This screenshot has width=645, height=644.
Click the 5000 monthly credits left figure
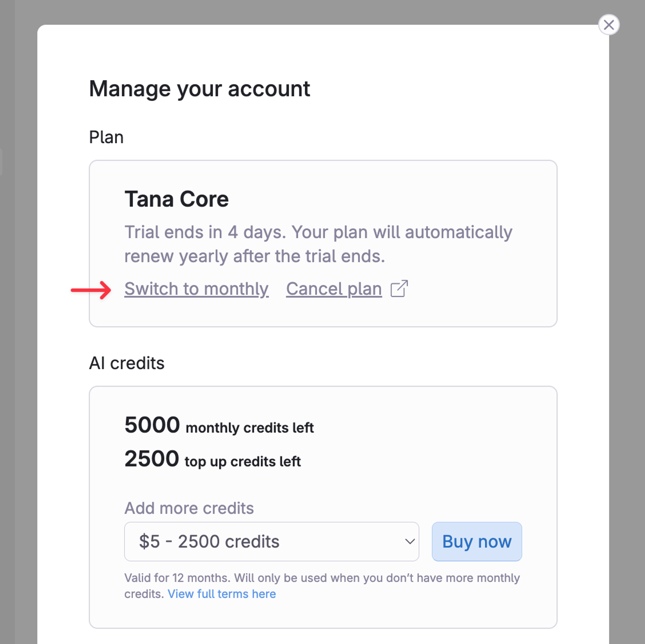point(152,425)
